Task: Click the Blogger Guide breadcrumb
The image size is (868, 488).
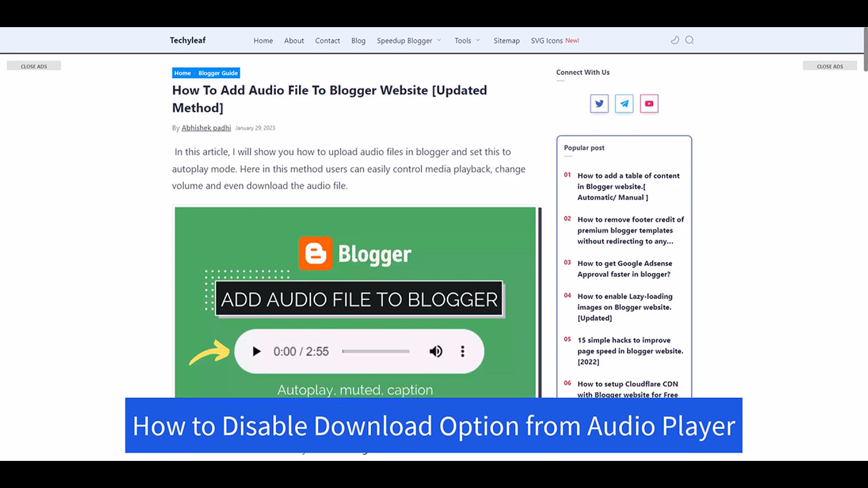Action: (x=218, y=73)
